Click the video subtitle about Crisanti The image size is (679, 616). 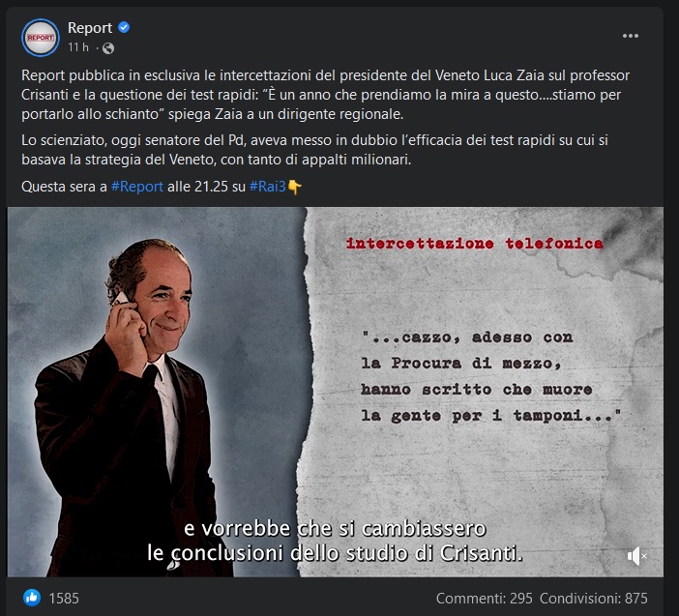pyautogui.click(x=335, y=542)
